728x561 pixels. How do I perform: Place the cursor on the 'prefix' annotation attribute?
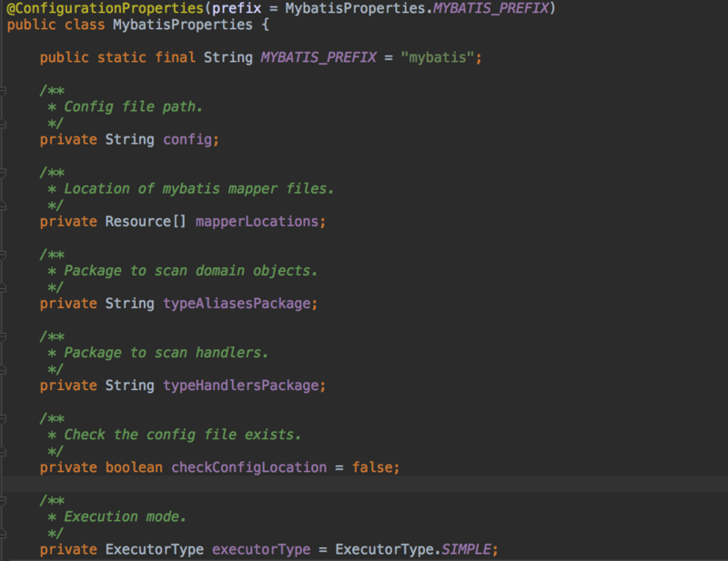[x=237, y=8]
